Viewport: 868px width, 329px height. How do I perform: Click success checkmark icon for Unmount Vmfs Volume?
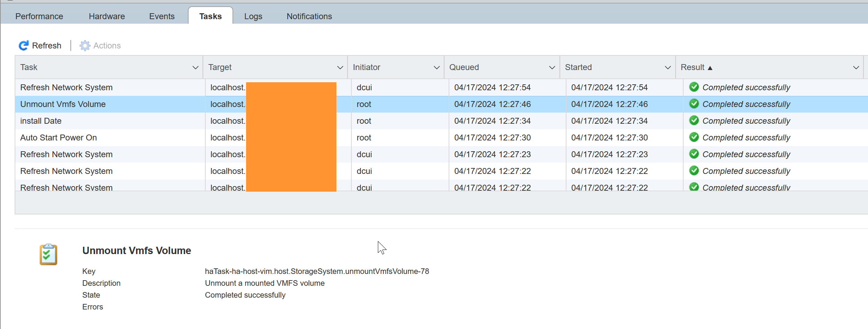[694, 104]
